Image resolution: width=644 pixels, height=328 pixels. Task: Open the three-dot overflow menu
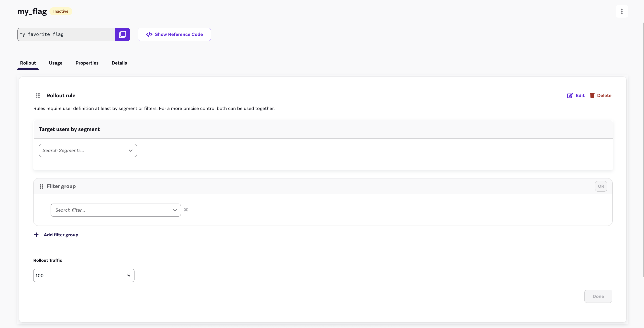point(622,11)
